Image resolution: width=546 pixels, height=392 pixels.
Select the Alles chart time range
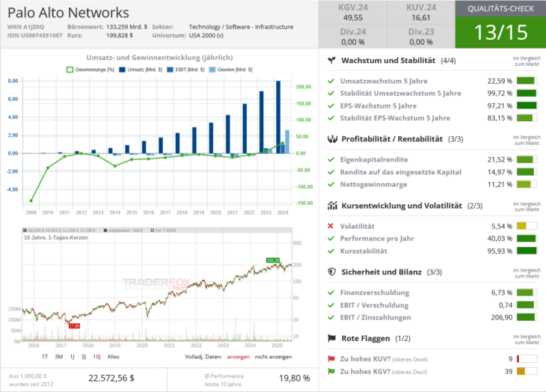pos(114,357)
